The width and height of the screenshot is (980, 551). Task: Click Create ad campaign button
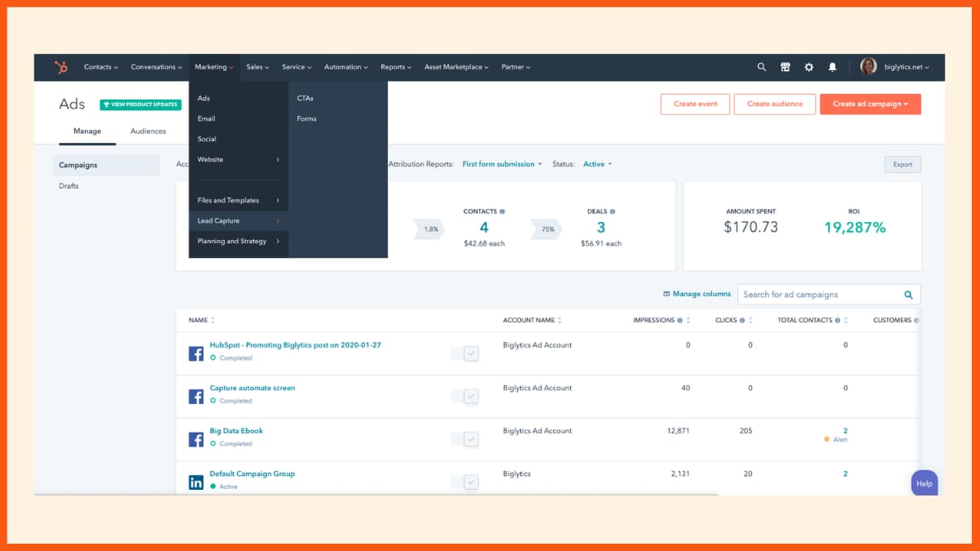point(871,104)
